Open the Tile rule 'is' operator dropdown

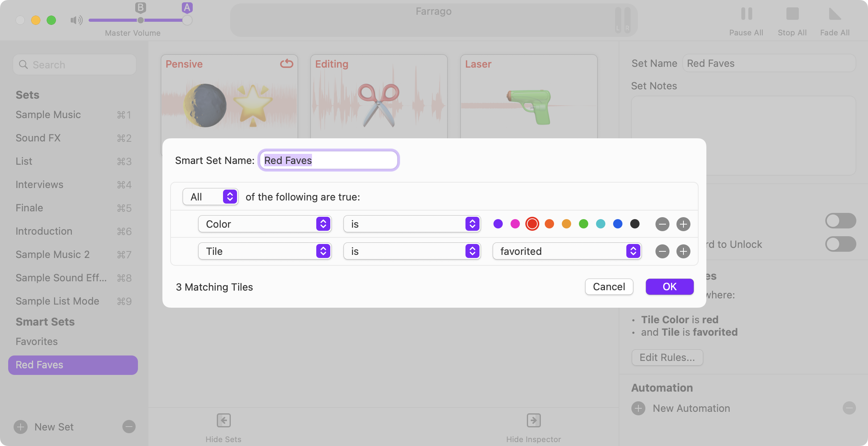click(412, 251)
